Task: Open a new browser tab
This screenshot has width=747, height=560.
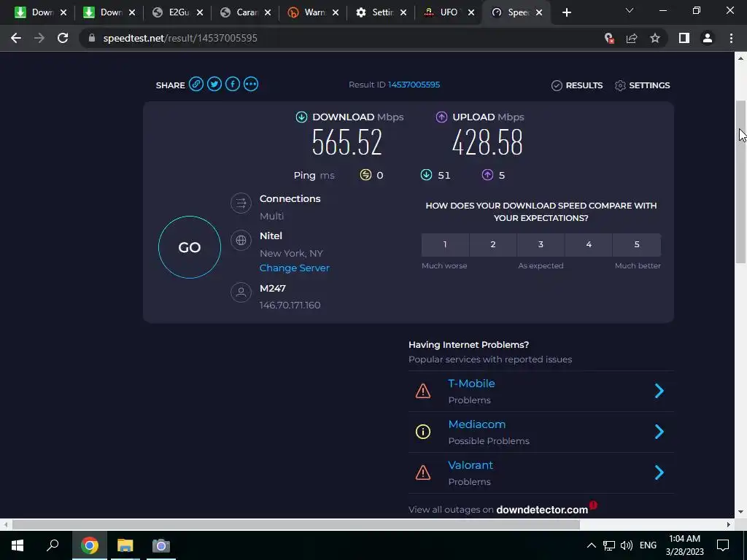Action: pos(566,13)
